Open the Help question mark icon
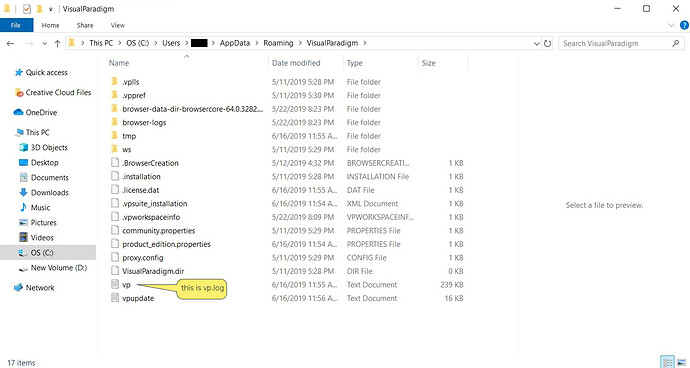 tap(684, 25)
